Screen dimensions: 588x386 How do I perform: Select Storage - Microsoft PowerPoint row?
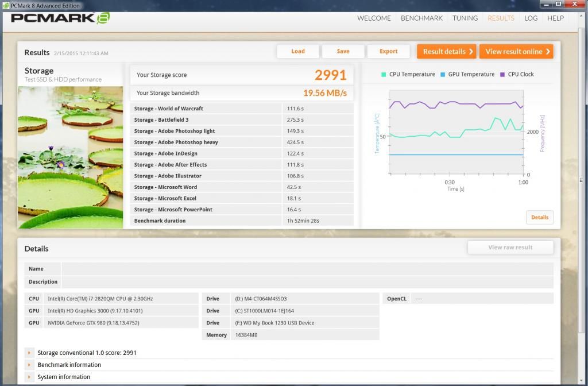(242, 210)
